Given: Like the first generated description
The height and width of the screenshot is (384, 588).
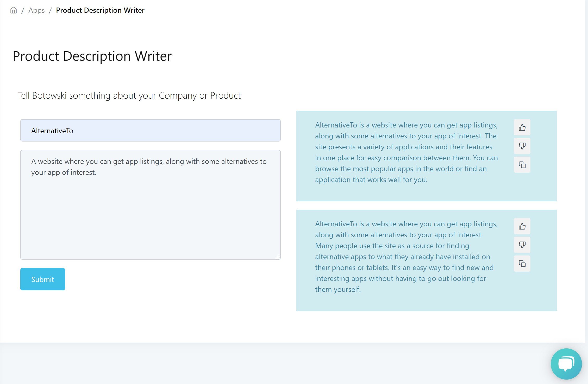Looking at the screenshot, I should [x=522, y=127].
